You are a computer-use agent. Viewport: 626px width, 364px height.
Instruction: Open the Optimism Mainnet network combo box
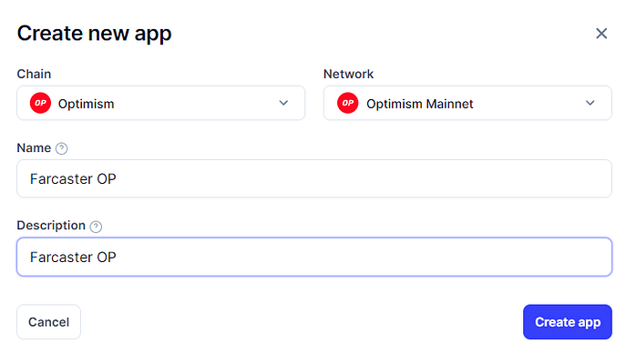[467, 103]
